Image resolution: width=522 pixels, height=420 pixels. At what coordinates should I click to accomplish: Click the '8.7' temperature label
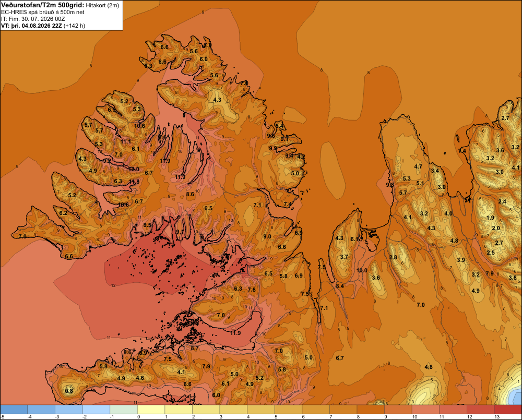point(194,348)
